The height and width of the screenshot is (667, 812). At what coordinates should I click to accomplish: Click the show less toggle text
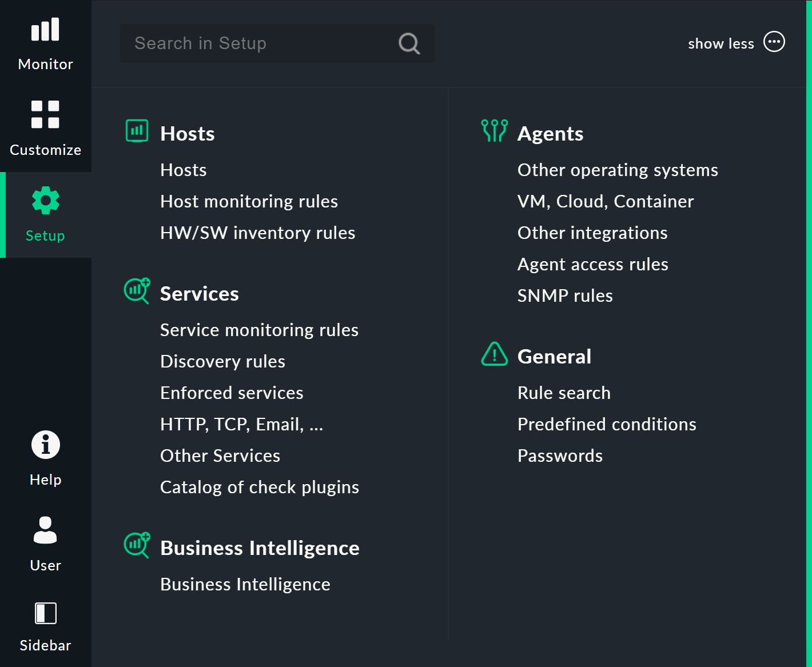click(721, 43)
